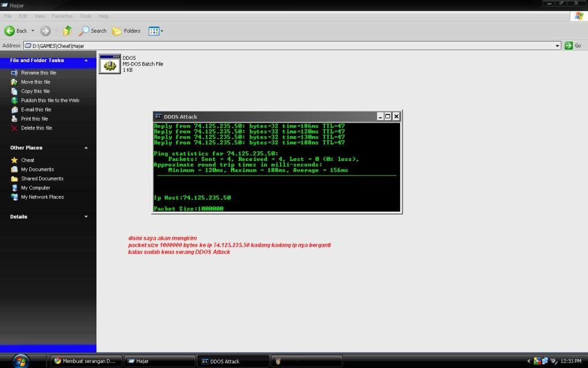Open the Address bar dropdown arrow

click(x=557, y=45)
